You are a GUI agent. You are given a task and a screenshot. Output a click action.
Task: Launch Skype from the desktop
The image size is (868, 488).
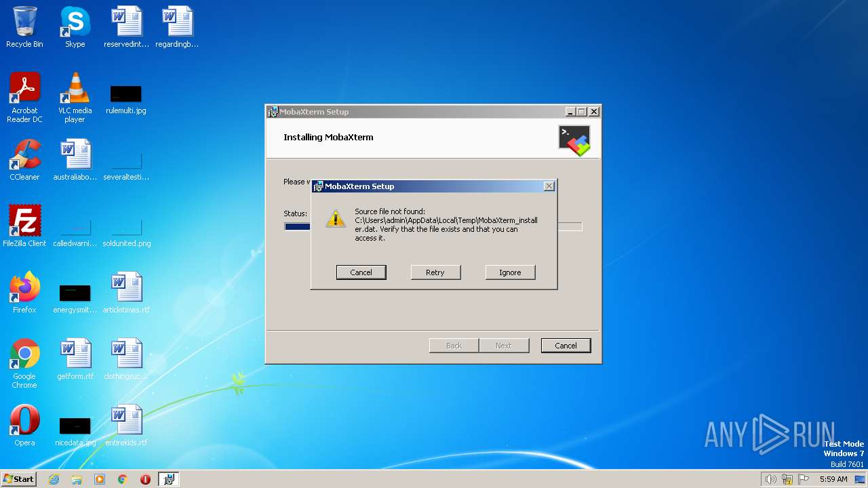[75, 27]
